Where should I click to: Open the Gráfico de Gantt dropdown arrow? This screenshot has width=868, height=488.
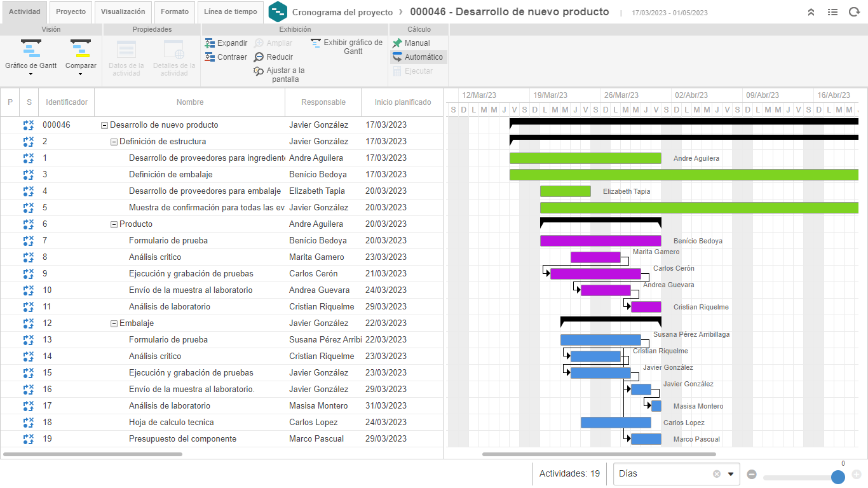click(31, 74)
